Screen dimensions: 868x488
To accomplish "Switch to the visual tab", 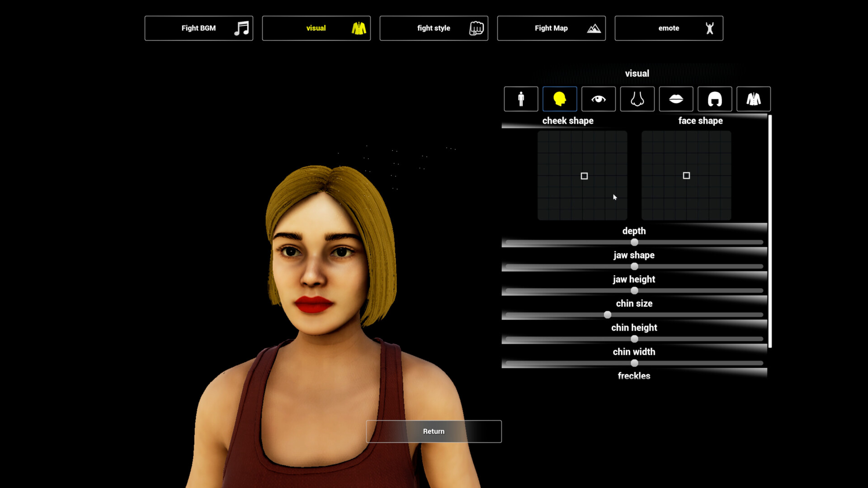I will point(316,28).
